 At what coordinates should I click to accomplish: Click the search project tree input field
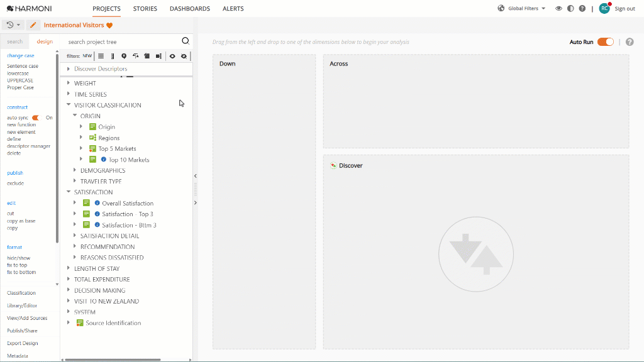pyautogui.click(x=121, y=41)
